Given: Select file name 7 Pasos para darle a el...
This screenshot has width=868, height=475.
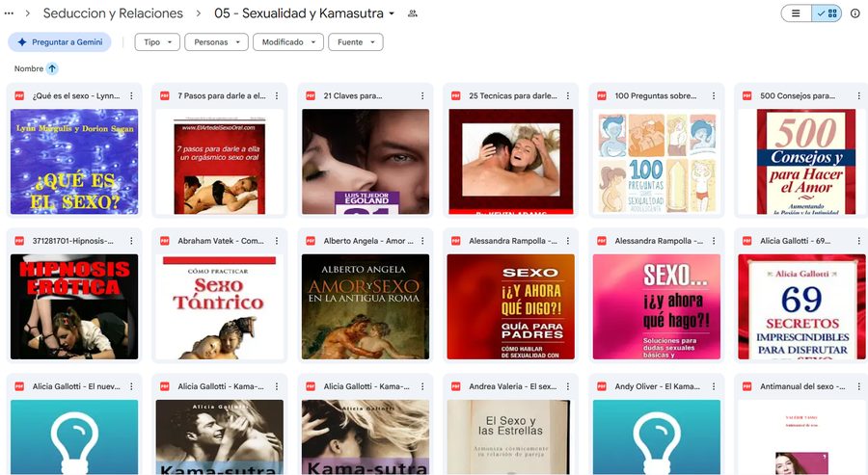Looking at the screenshot, I should (222, 95).
